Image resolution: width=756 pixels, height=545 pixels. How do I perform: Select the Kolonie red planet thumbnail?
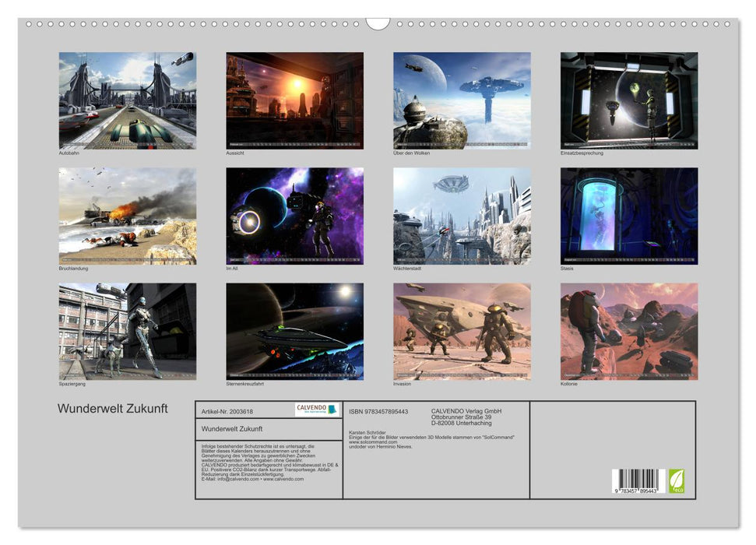(629, 331)
